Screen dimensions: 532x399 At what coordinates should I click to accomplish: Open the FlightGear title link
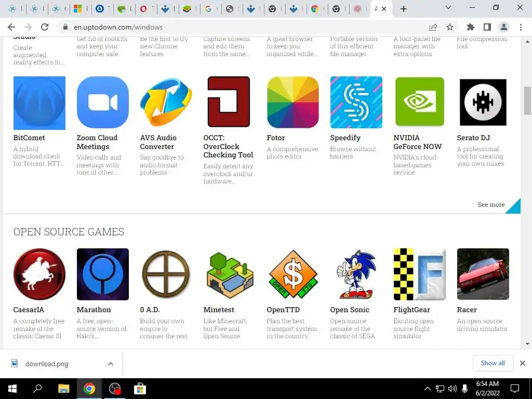[411, 310]
